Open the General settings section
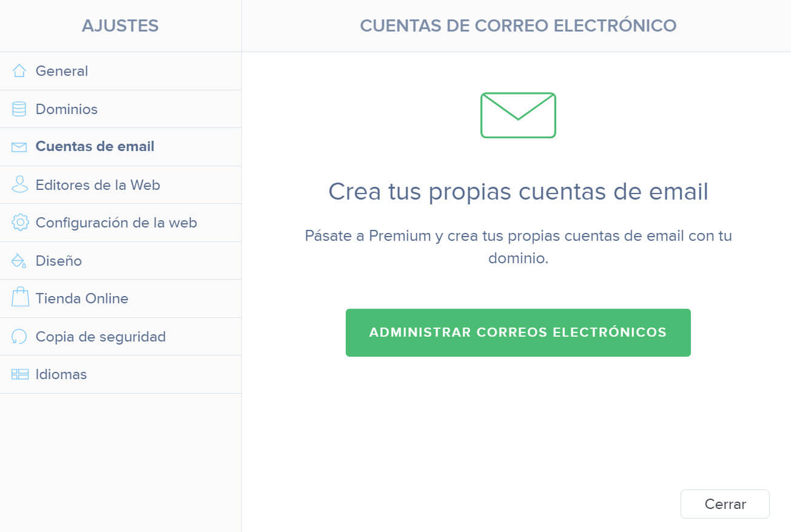The height and width of the screenshot is (532, 791). pos(62,70)
